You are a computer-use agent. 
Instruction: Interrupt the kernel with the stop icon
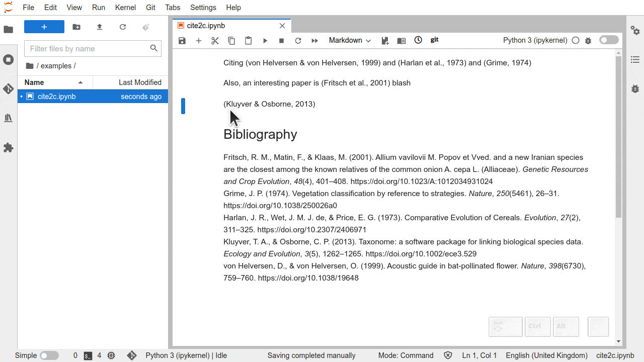click(281, 40)
